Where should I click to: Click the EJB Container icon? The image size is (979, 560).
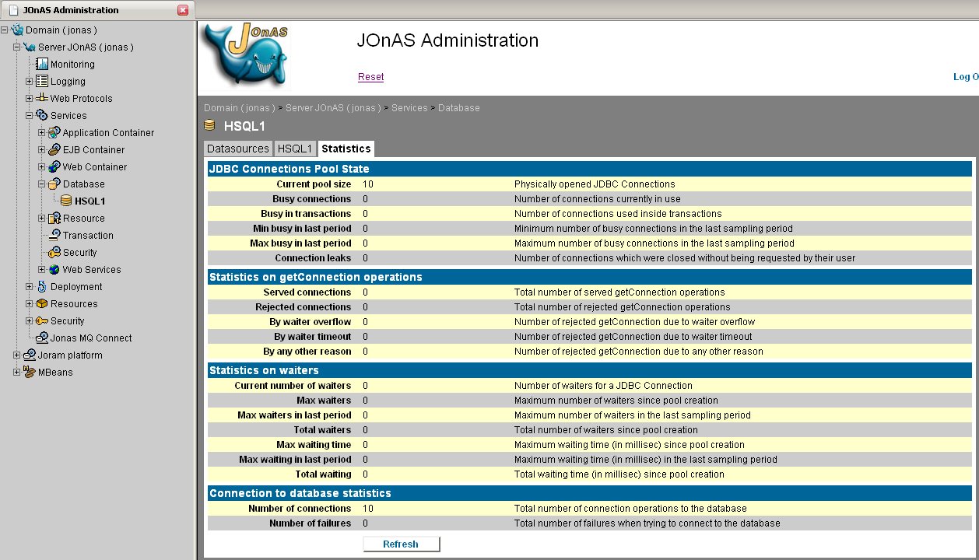[x=54, y=150]
